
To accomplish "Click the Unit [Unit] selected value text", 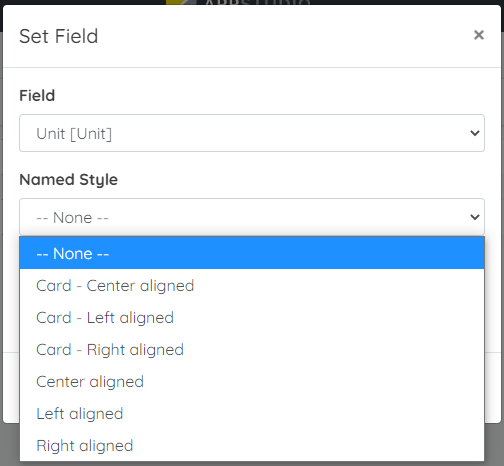I will pos(74,134).
